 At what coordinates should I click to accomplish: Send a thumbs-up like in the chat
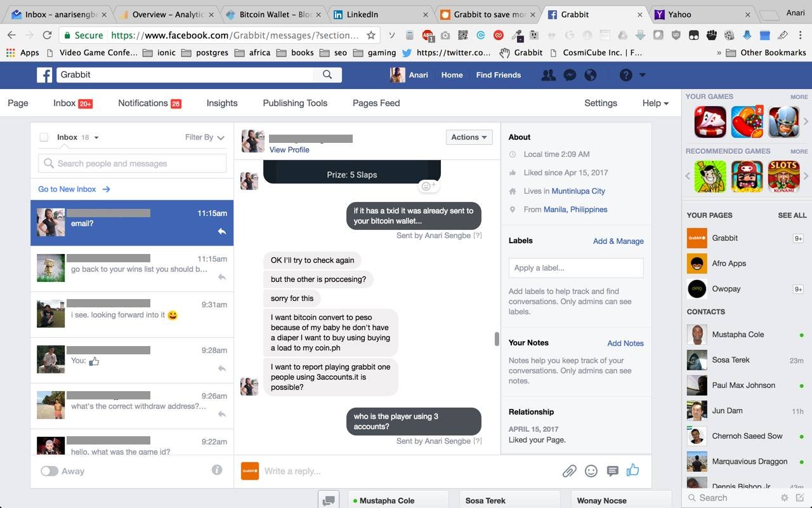[633, 471]
